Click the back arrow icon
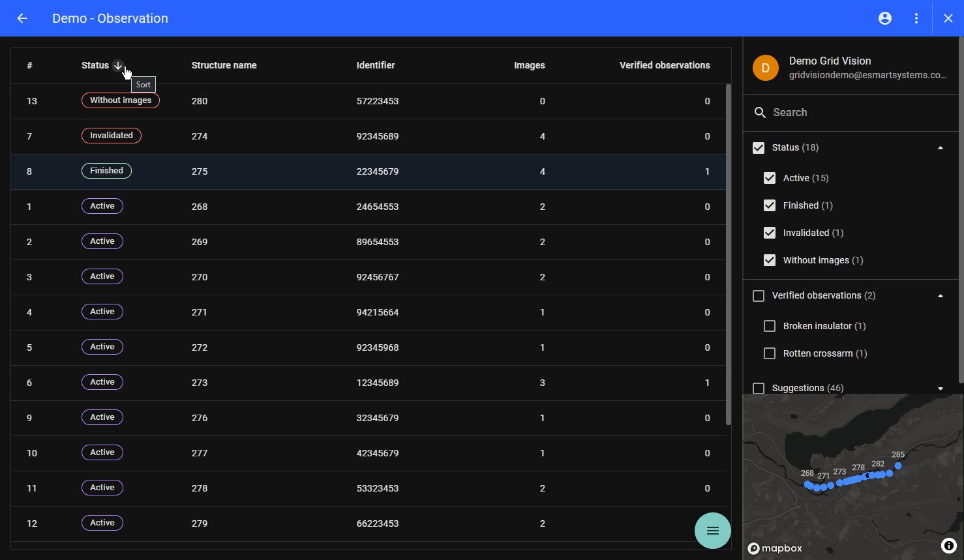The width and height of the screenshot is (964, 560). (x=22, y=18)
